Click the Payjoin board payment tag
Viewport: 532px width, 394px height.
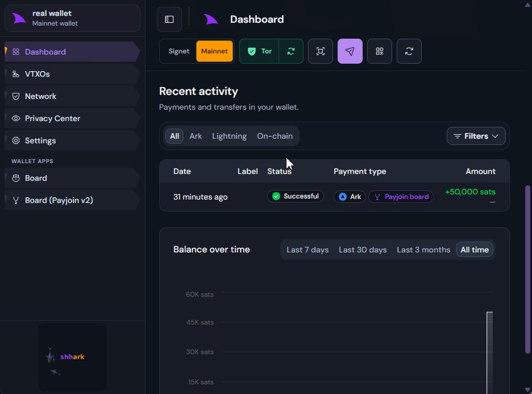point(401,196)
